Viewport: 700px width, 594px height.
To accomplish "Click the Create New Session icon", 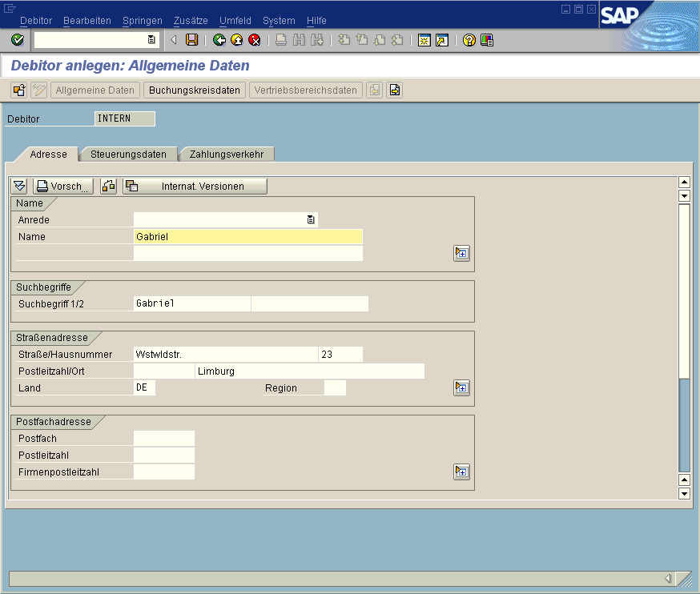I will tap(424, 40).
